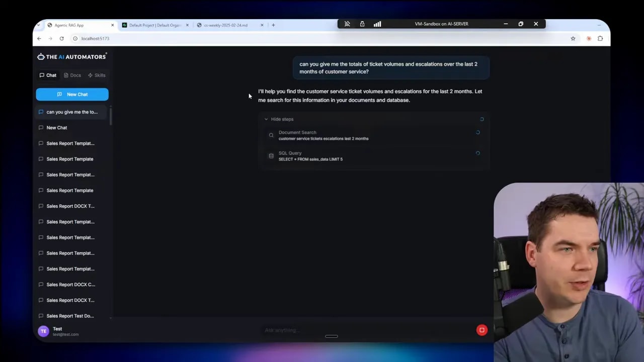Toggle the browser reader mode sun icon
The image size is (644, 362).
point(589,38)
